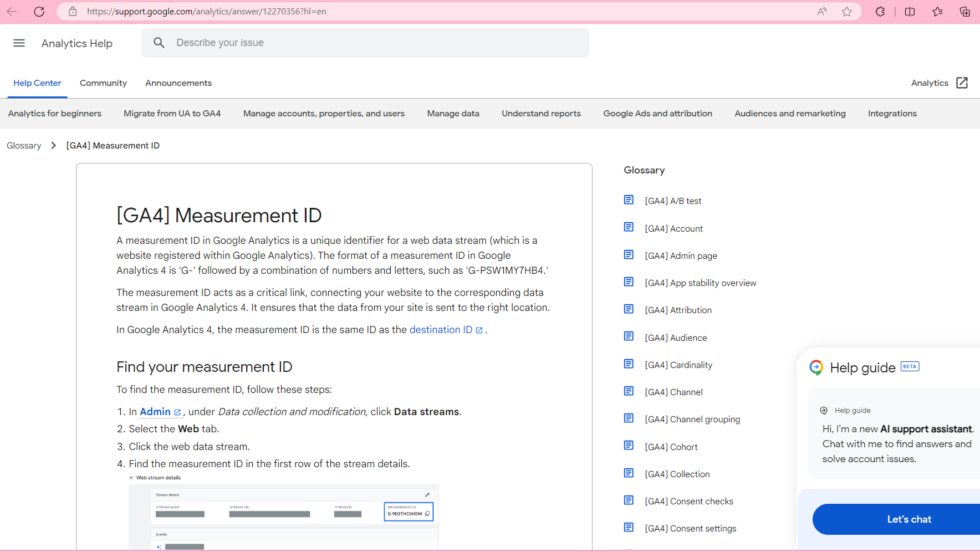Open the Admin link in step 1
Screen dimensions: 980x552
(x=156, y=411)
